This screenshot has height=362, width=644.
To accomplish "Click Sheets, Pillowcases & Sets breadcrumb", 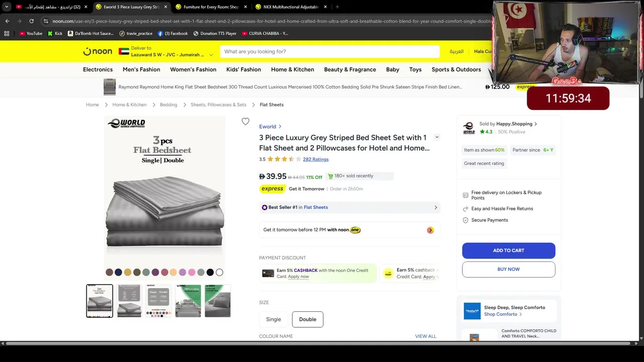I will click(x=218, y=105).
